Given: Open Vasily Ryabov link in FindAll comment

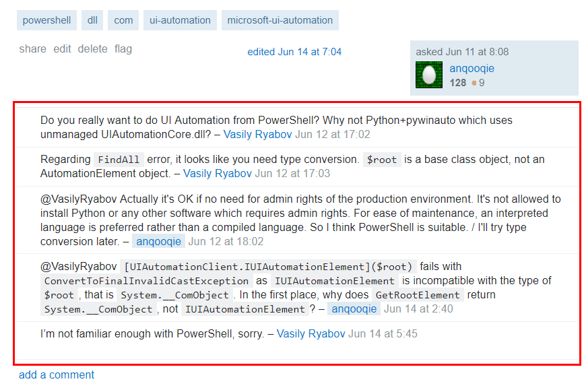Looking at the screenshot, I should (x=218, y=173).
